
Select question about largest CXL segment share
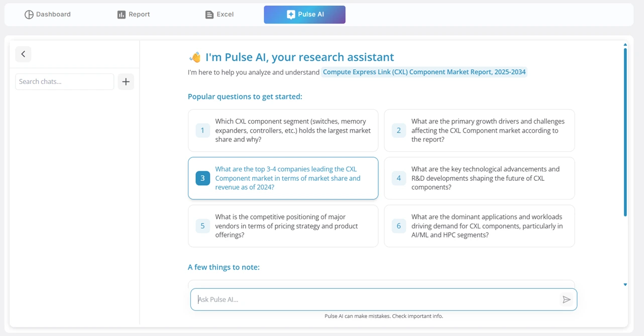283,130
